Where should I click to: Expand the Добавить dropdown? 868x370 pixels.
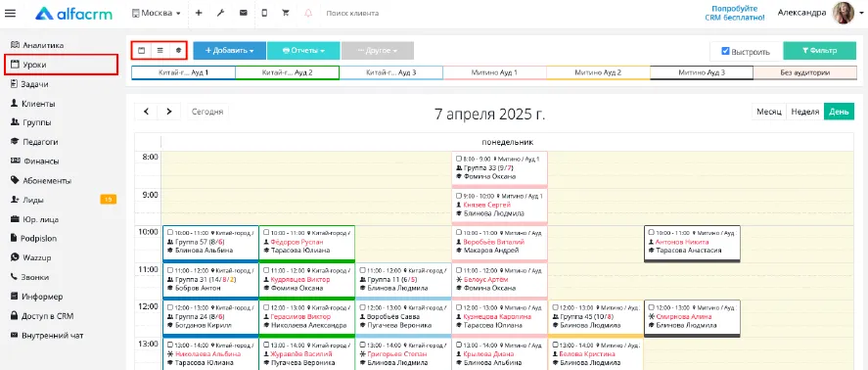pos(229,50)
